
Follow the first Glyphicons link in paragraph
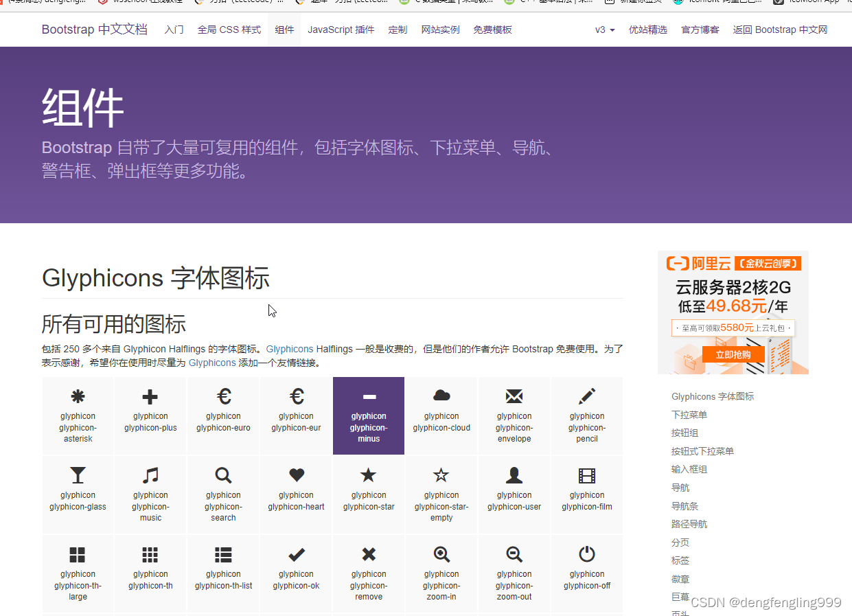[290, 349]
